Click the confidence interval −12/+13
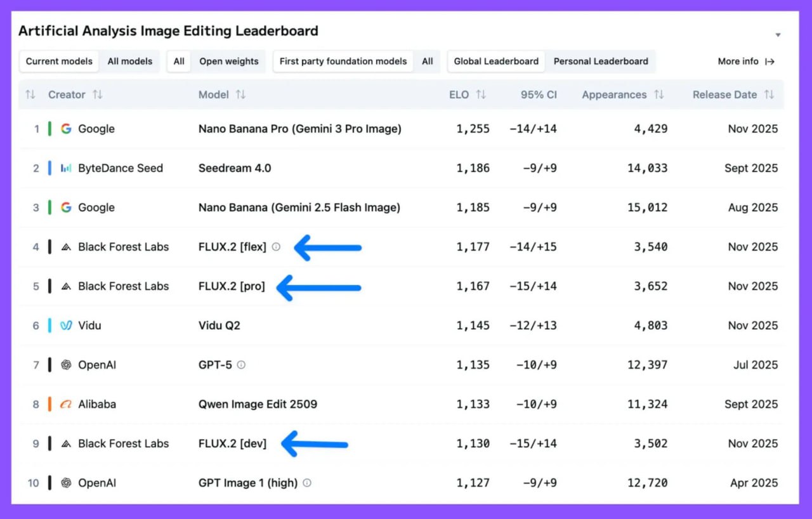The image size is (812, 519). [533, 325]
